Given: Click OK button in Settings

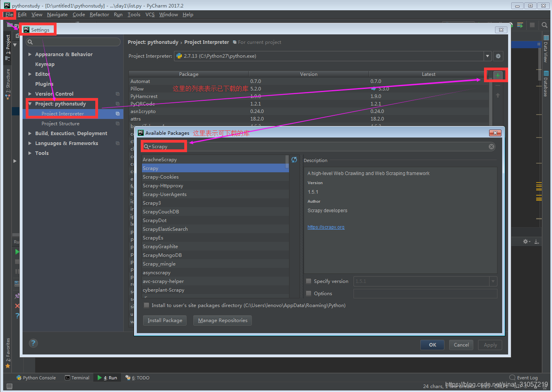Looking at the screenshot, I should (432, 345).
